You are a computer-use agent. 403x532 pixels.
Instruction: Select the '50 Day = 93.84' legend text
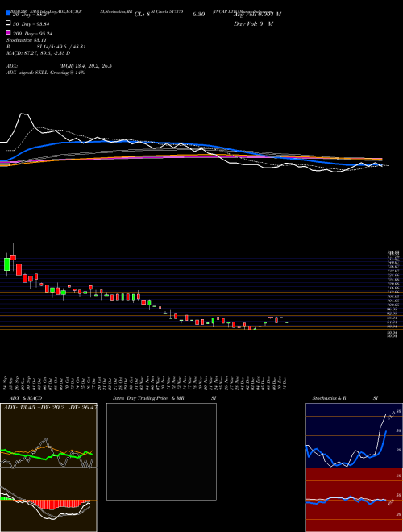pos(31,24)
